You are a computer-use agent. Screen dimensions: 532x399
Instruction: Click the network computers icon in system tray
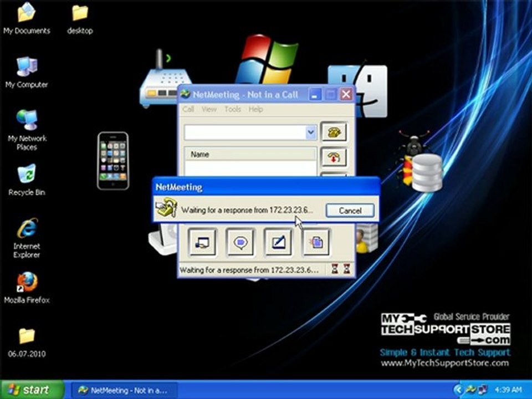[483, 390]
